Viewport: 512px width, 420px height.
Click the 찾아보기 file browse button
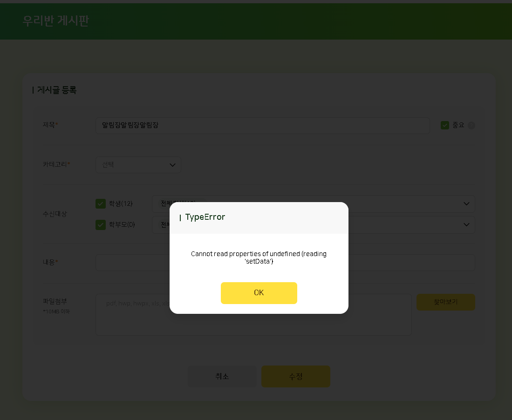pos(445,302)
